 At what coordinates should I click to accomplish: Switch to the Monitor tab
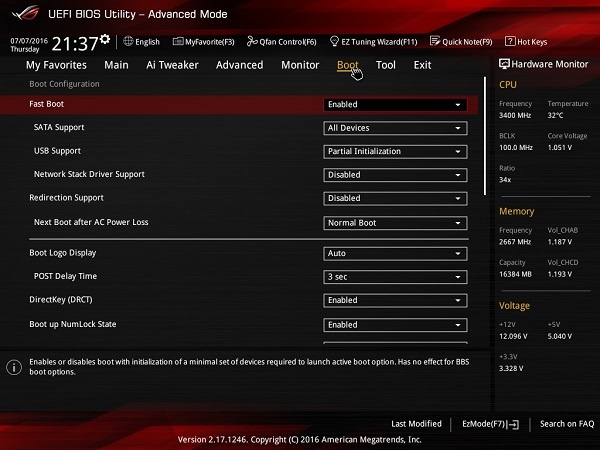coord(300,65)
